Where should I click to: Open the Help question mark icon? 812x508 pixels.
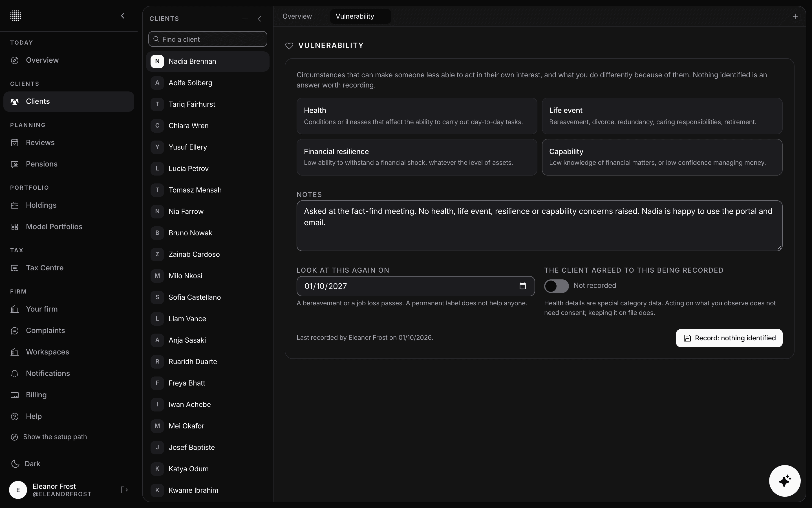14,417
